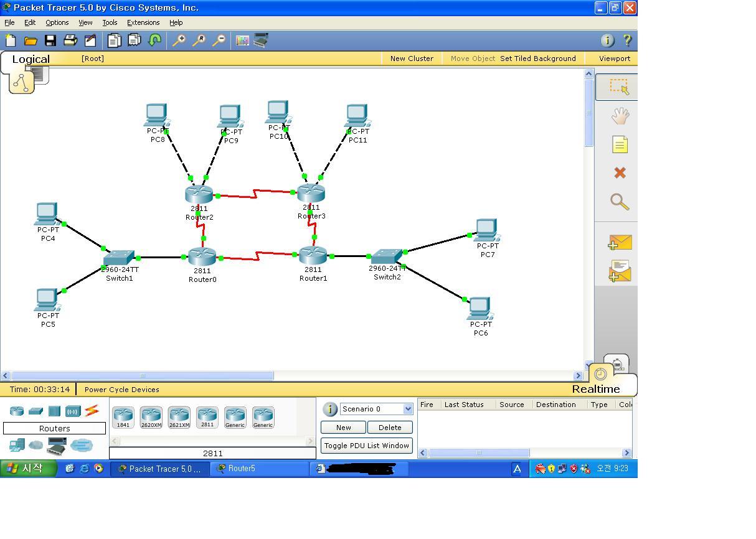Click Router0 in the topology
Screen dimensions: 756x539
(202, 257)
